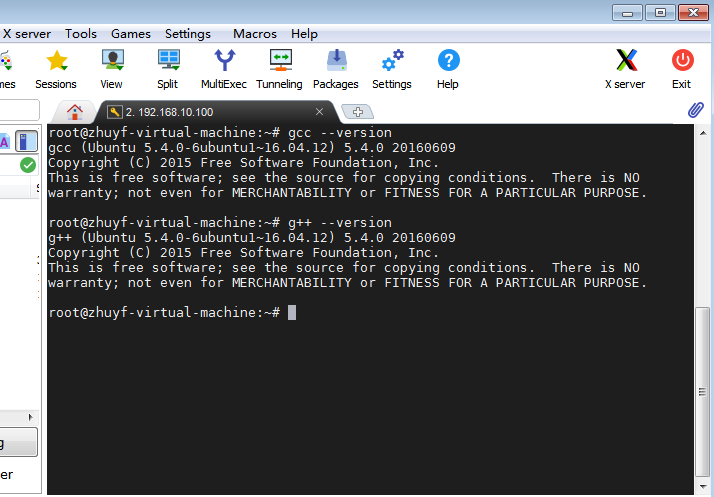714x497 pixels.
Task: Select the 2. 192.168.10.100 tab
Action: 218,112
